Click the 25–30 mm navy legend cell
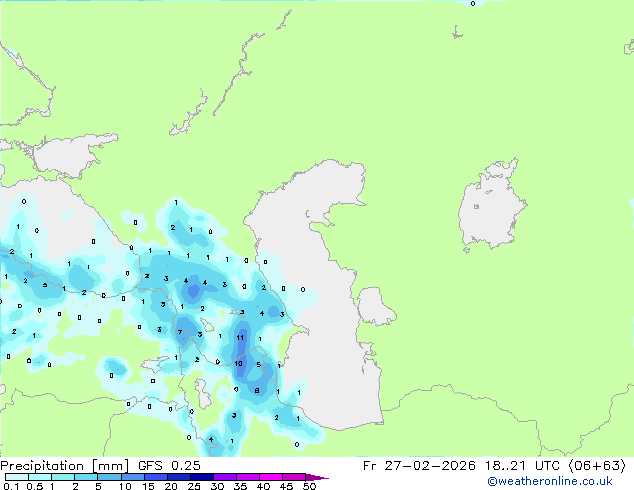This screenshot has width=634, height=490. pos(202,477)
